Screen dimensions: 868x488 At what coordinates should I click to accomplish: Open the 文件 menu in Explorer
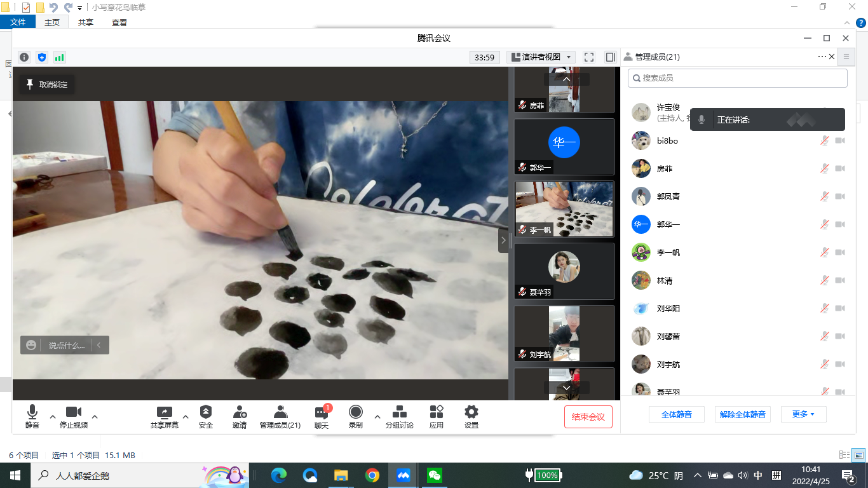tap(18, 22)
